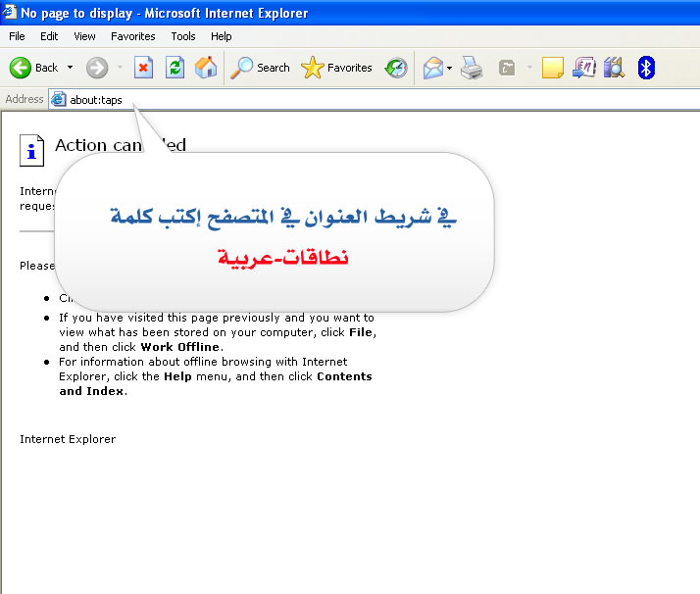The height and width of the screenshot is (594, 700).
Task: Go to the Home page icon
Action: 206,68
